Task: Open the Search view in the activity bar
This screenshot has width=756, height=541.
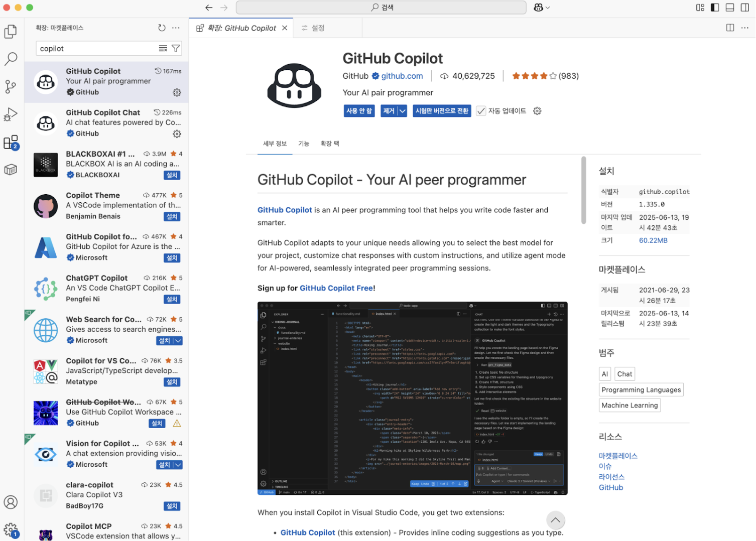Action: [x=11, y=59]
